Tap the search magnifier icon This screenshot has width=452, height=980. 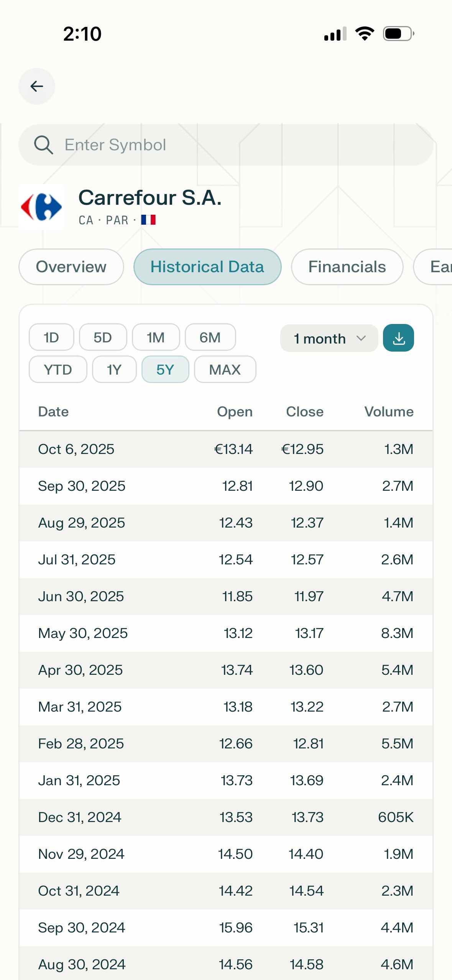pyautogui.click(x=43, y=145)
